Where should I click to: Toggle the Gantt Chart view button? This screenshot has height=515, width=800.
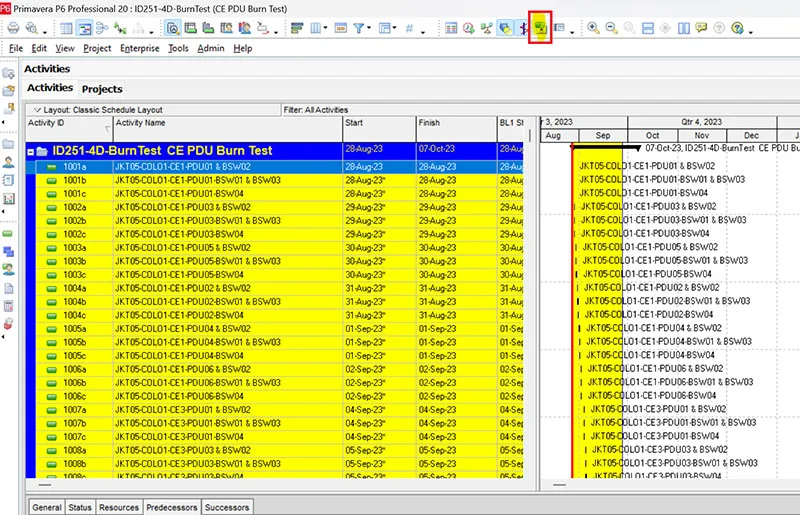[x=85, y=29]
